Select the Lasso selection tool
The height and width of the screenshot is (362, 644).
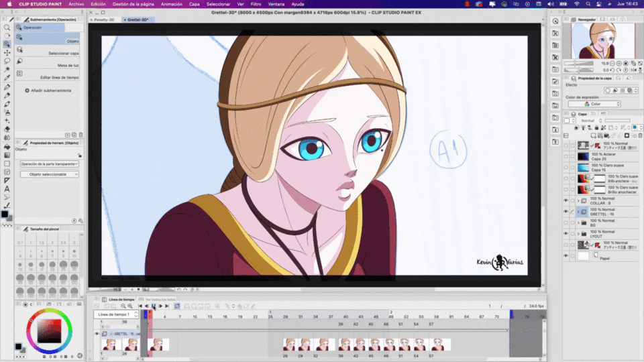click(7, 61)
